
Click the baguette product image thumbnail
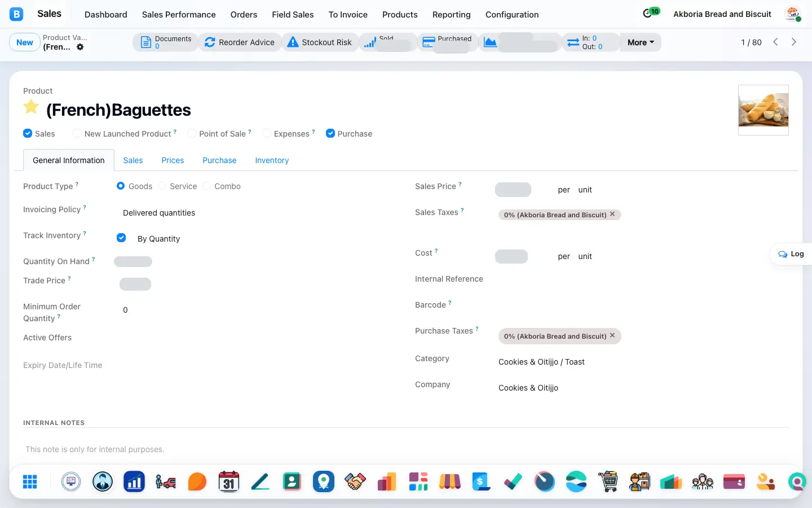764,110
